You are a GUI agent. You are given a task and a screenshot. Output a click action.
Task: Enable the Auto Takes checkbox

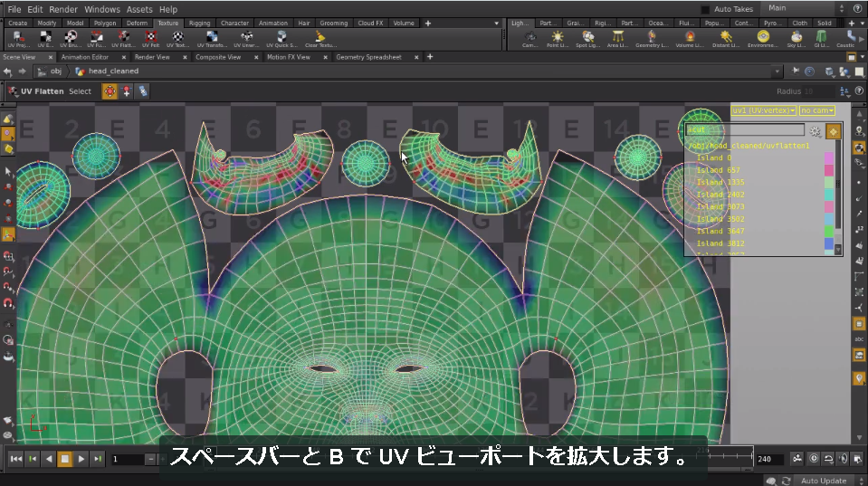point(705,9)
